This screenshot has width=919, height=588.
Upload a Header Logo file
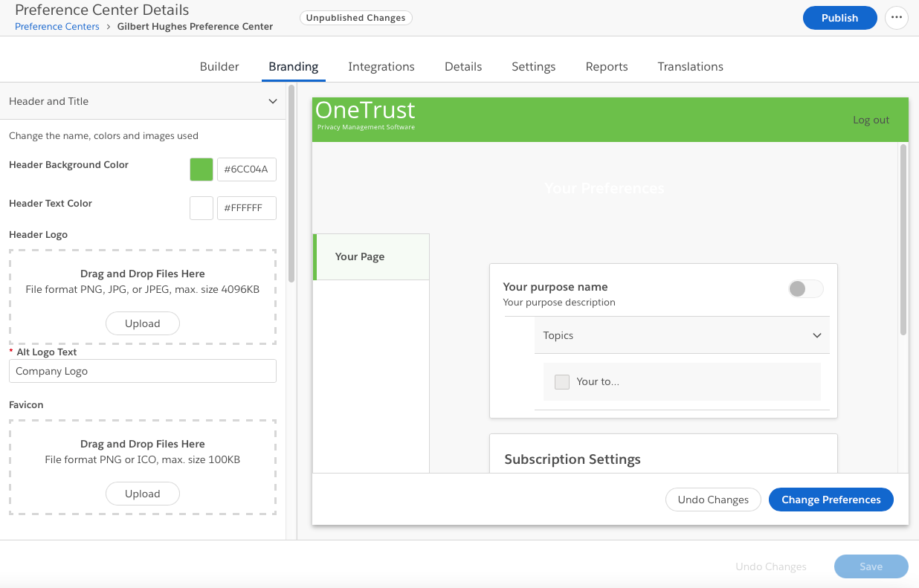pyautogui.click(x=143, y=323)
